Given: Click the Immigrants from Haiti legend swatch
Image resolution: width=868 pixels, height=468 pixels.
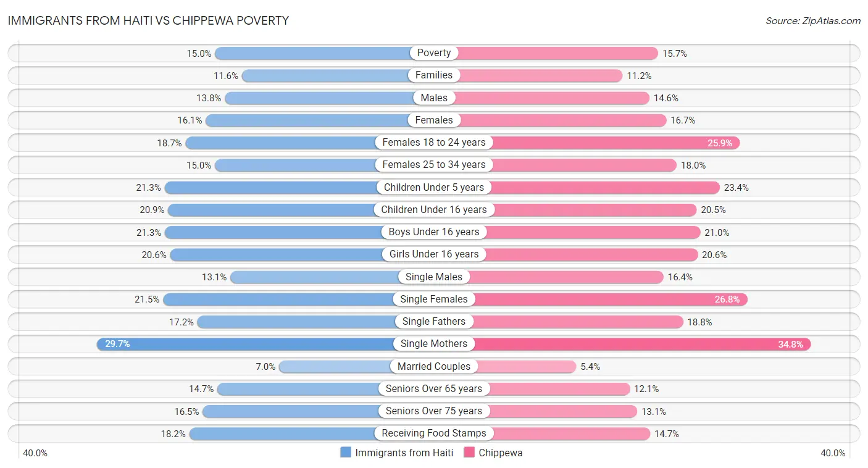Looking at the screenshot, I should pos(346,453).
